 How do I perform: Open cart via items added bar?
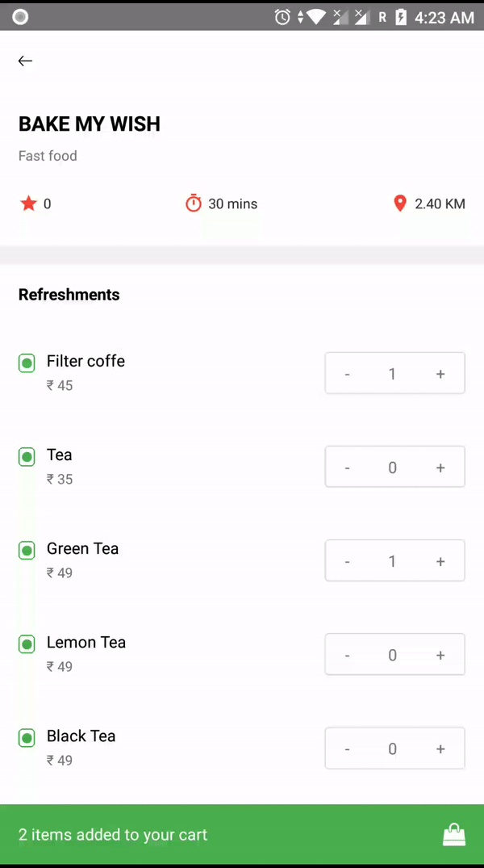point(113,834)
